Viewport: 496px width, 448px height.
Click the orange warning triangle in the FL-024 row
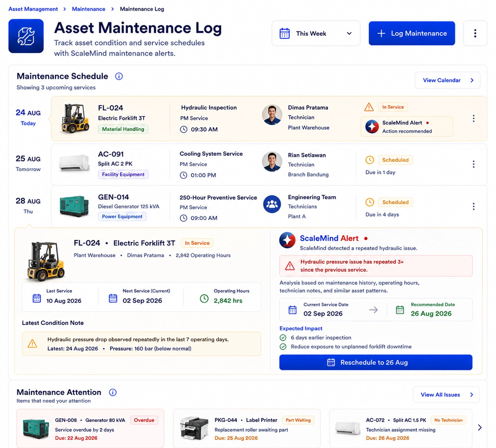[369, 107]
